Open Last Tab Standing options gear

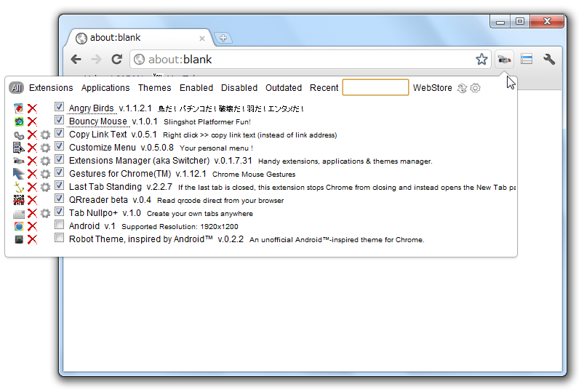click(x=45, y=187)
